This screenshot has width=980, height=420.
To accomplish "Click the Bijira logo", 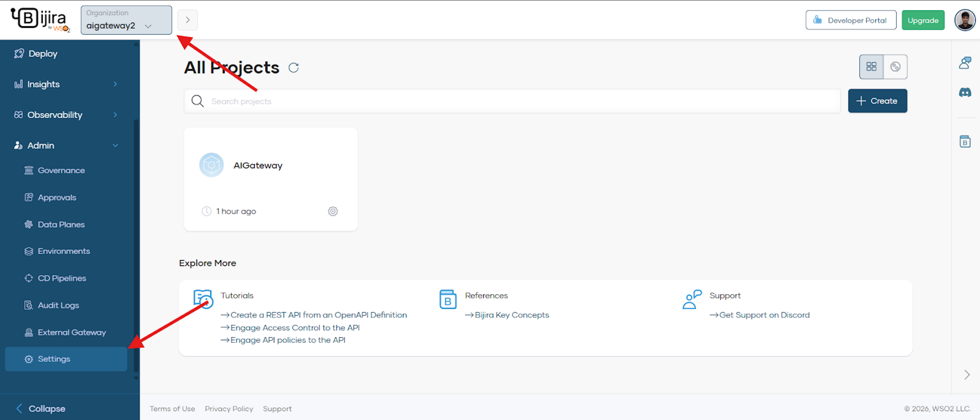I will (40, 20).
